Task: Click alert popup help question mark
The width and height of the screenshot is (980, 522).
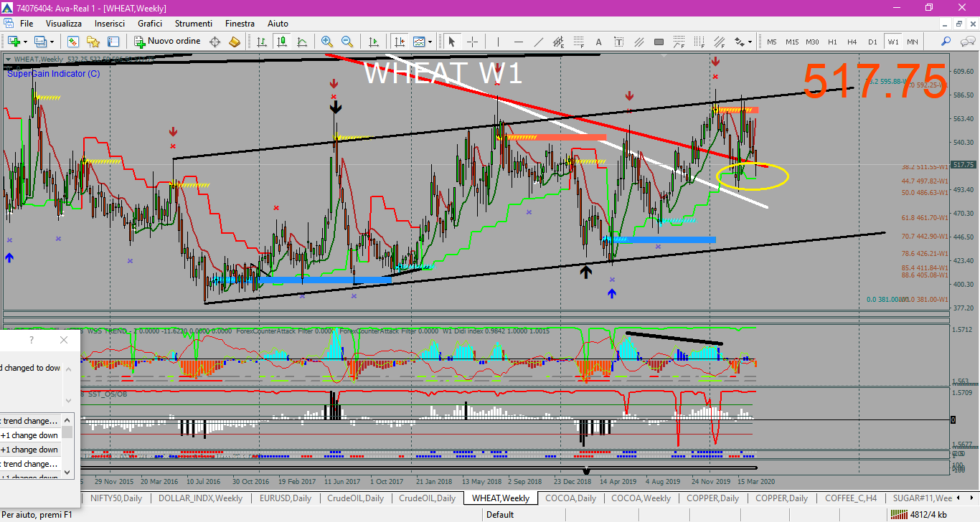Action: pos(32,340)
